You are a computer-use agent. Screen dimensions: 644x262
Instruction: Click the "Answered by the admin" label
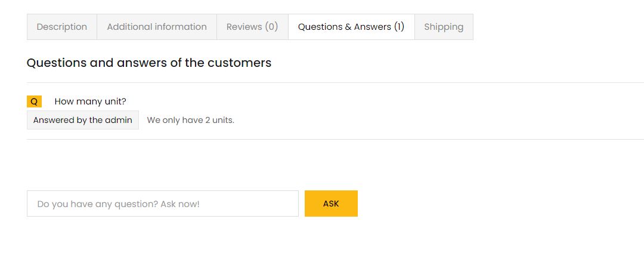tap(83, 120)
